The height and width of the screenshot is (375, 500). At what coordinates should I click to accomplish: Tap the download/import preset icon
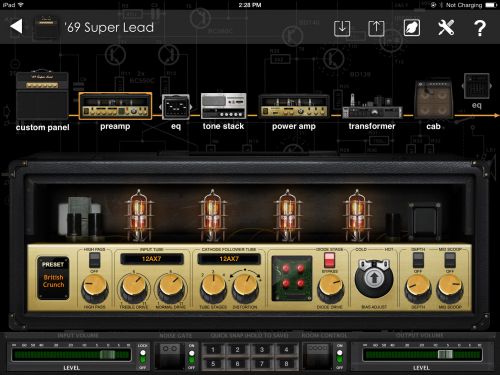342,28
